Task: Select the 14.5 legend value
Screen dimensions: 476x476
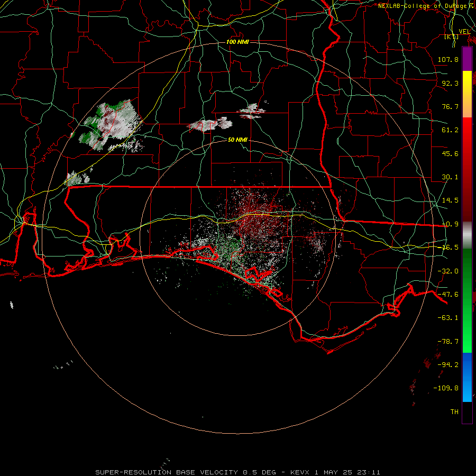Action: coord(450,200)
